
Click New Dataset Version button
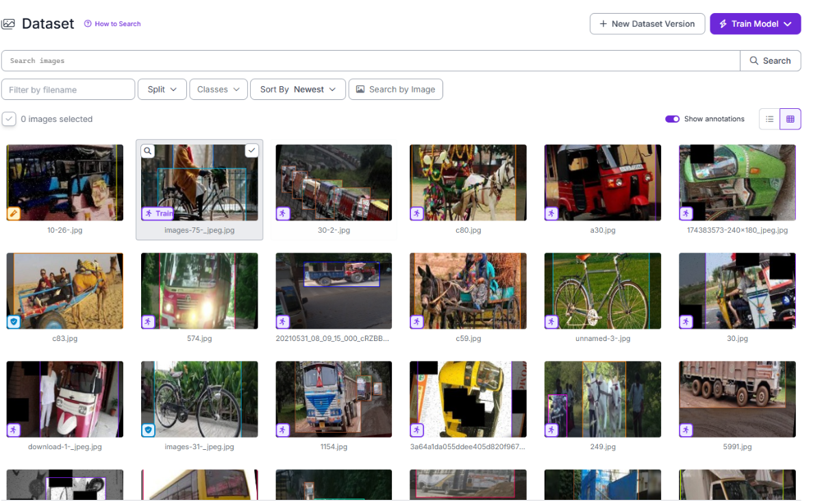[x=647, y=24]
